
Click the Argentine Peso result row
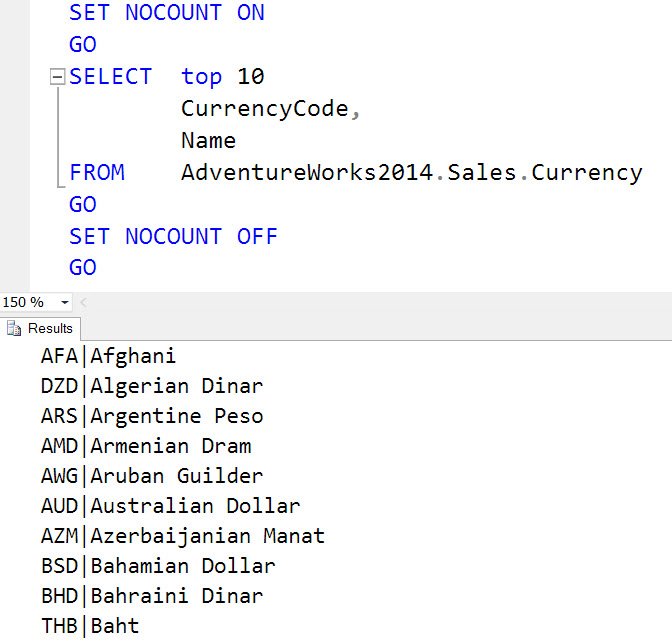click(x=152, y=416)
